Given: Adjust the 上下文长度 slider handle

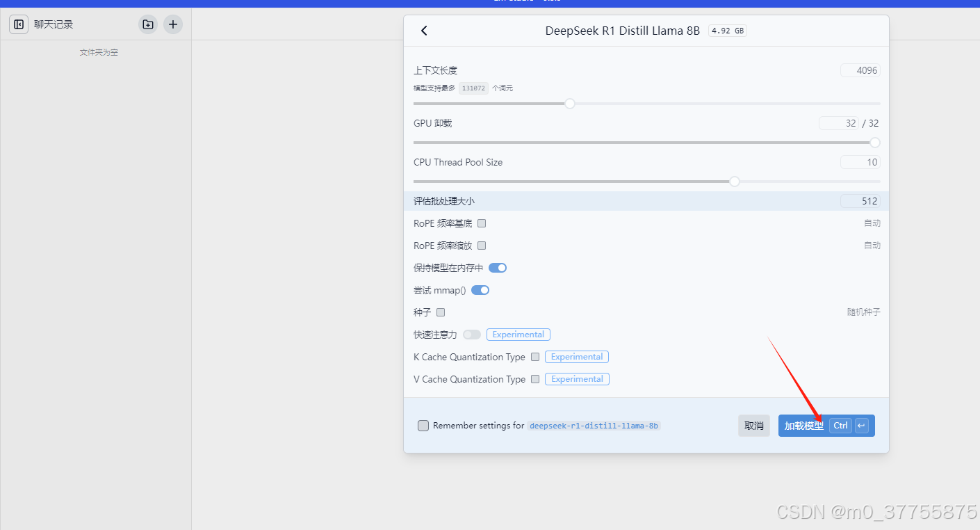Looking at the screenshot, I should 570,104.
